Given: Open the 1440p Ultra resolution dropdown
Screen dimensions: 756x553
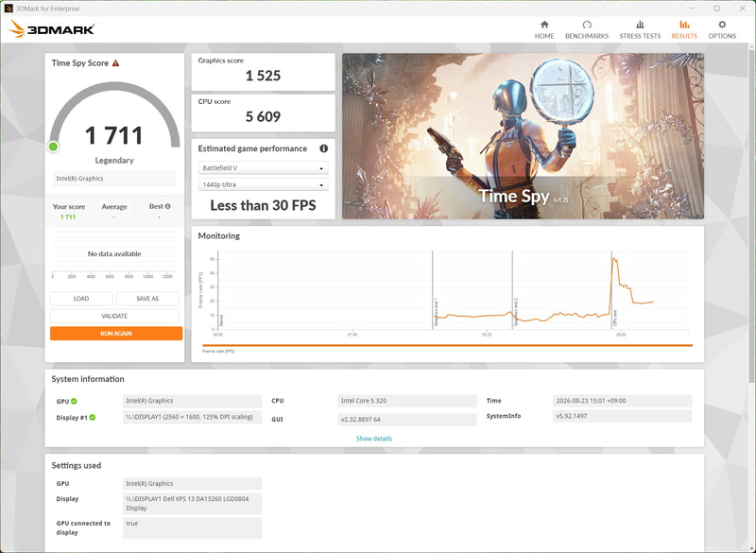Looking at the screenshot, I should pyautogui.click(x=263, y=184).
